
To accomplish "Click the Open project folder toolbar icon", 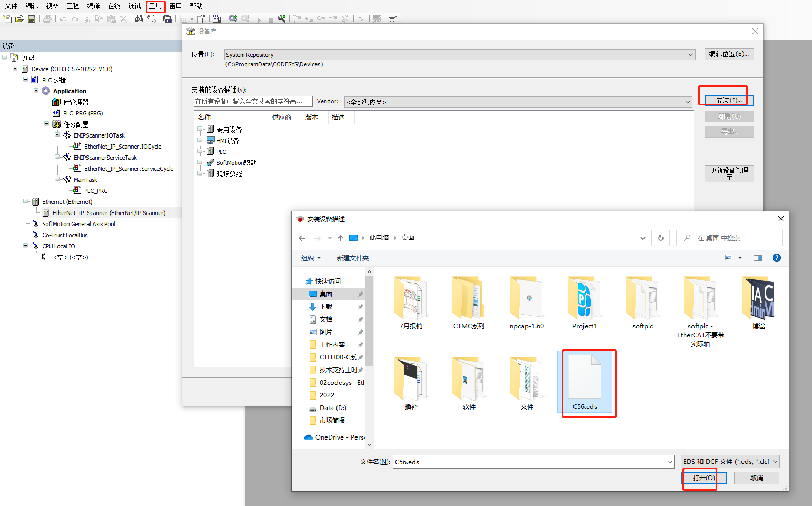I will click(x=19, y=19).
